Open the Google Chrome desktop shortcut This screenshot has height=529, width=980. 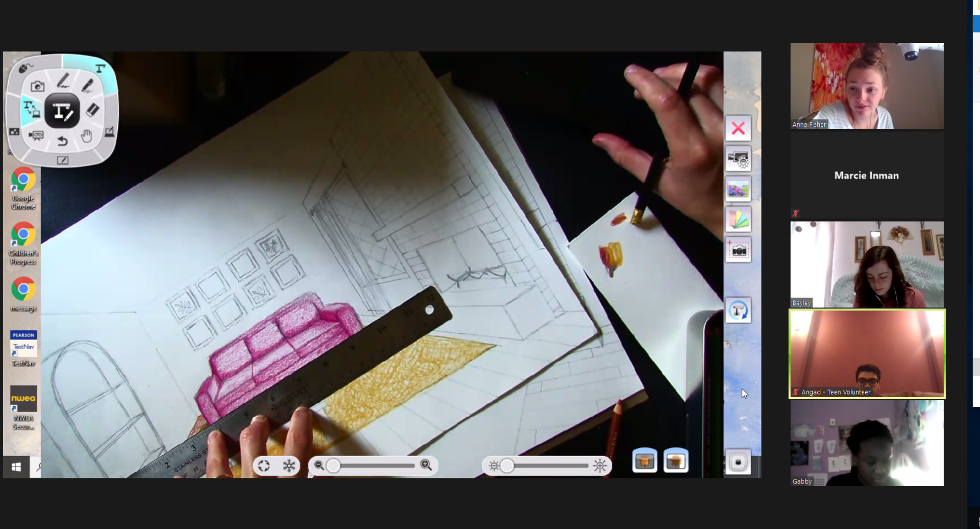click(x=23, y=189)
